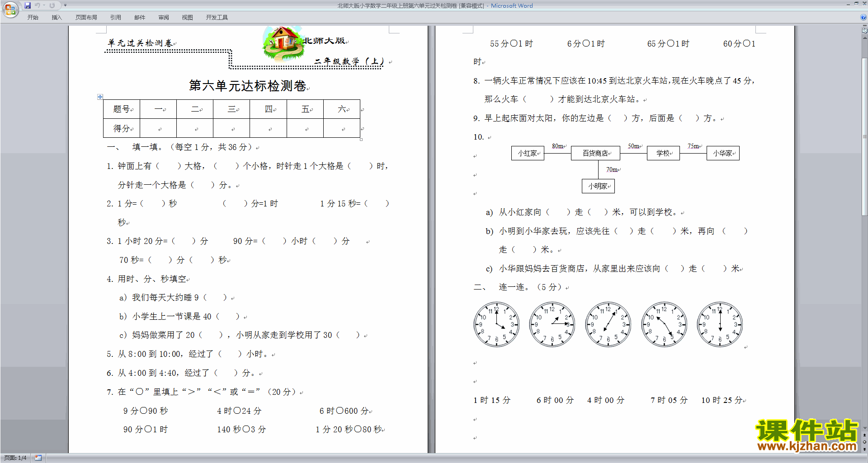Click the vertical scrollbar up arrow
The width and height of the screenshot is (868, 463).
864,37
